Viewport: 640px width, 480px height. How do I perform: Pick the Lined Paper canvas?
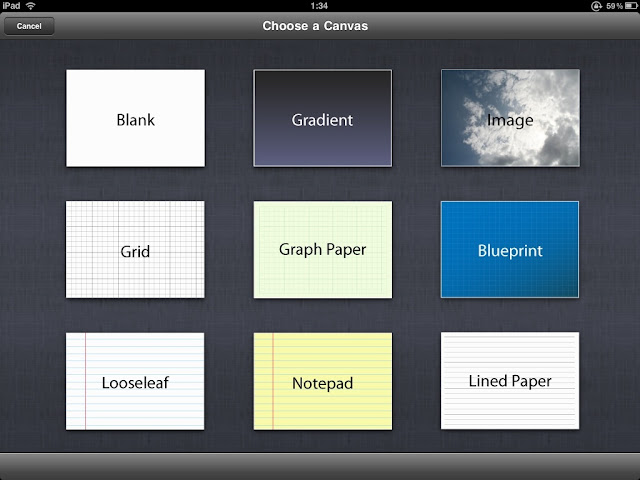pyautogui.click(x=510, y=380)
